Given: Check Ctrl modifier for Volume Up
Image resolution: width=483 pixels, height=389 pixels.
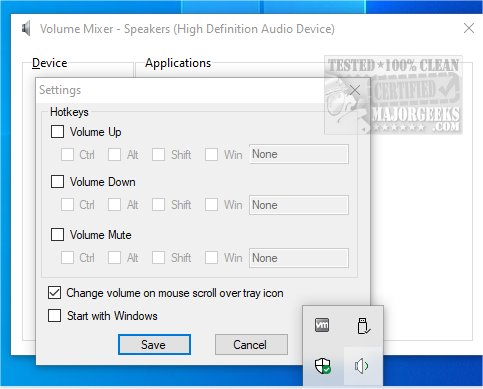Looking at the screenshot, I should pos(67,155).
